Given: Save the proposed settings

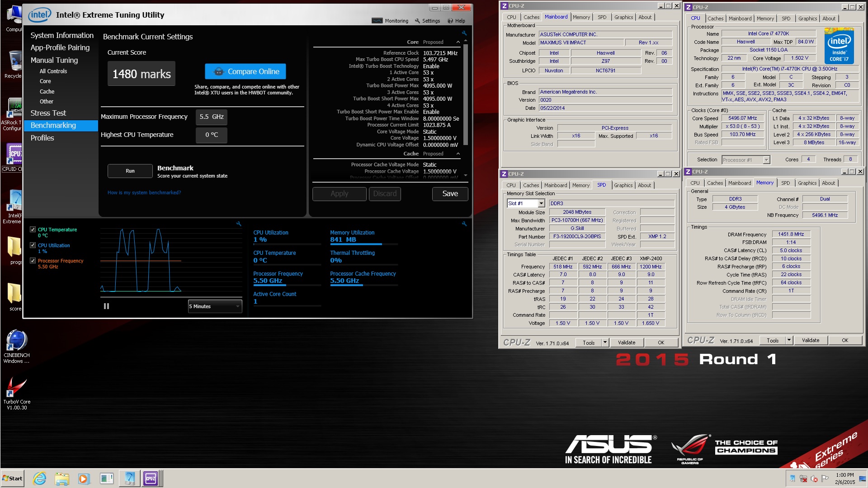Looking at the screenshot, I should coord(450,193).
